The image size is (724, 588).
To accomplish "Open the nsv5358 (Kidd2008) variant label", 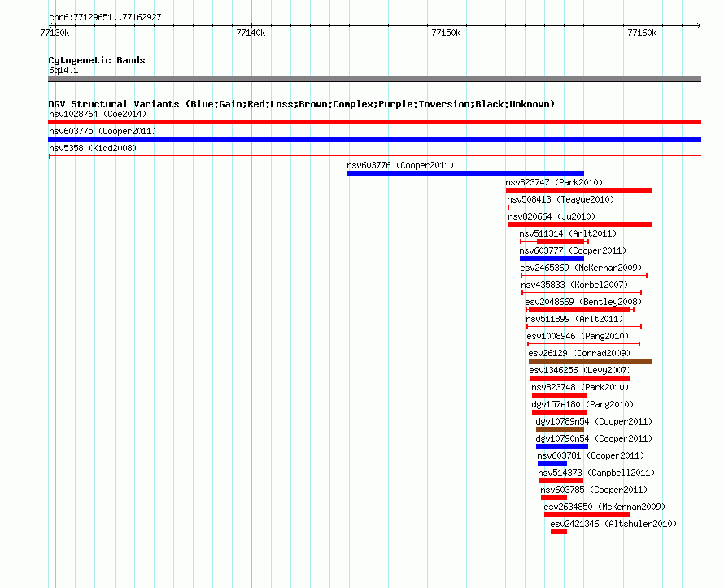I will pyautogui.click(x=93, y=148).
